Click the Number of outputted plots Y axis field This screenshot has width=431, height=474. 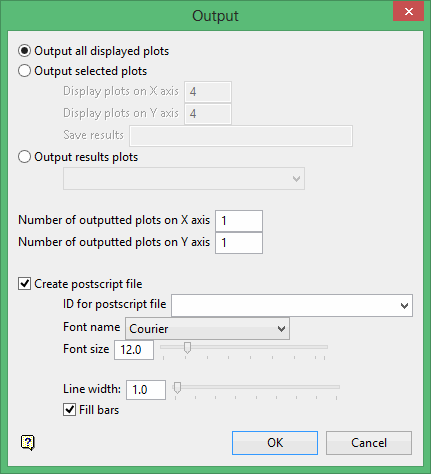239,243
